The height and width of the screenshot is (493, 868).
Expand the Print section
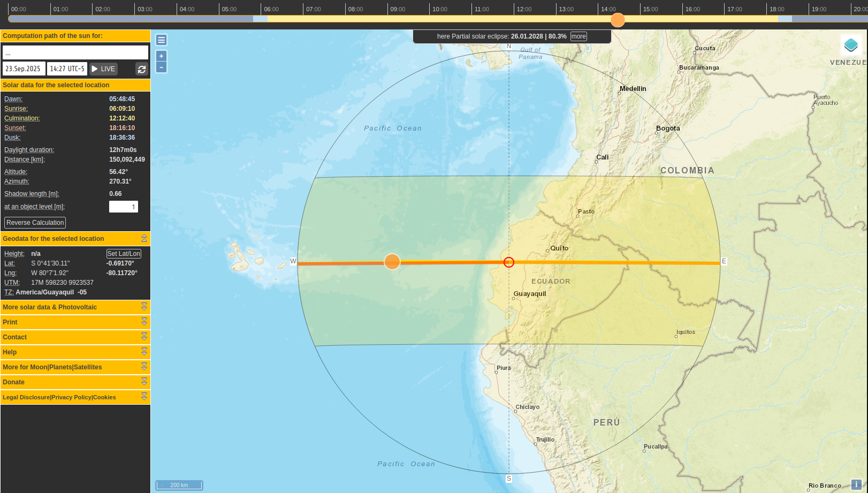pos(144,322)
